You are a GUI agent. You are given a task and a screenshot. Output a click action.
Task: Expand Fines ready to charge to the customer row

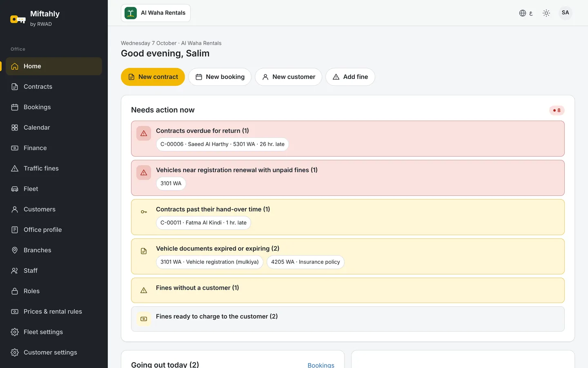pyautogui.click(x=348, y=319)
